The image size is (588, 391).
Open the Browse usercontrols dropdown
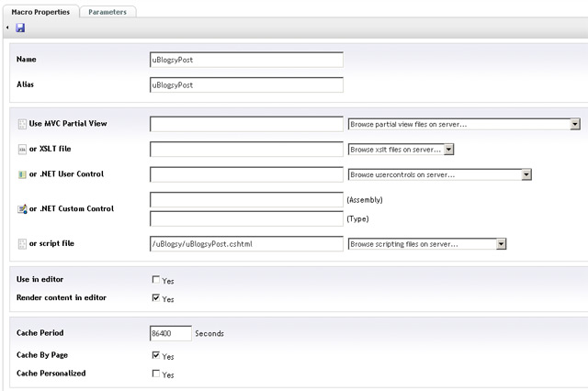point(526,174)
